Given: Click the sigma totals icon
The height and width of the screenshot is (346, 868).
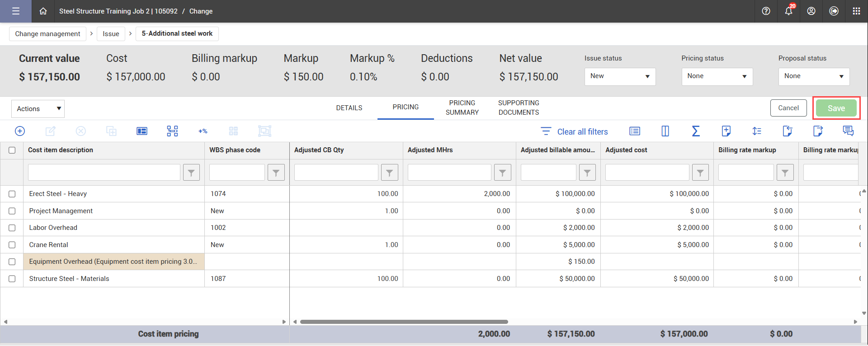Looking at the screenshot, I should [x=696, y=131].
